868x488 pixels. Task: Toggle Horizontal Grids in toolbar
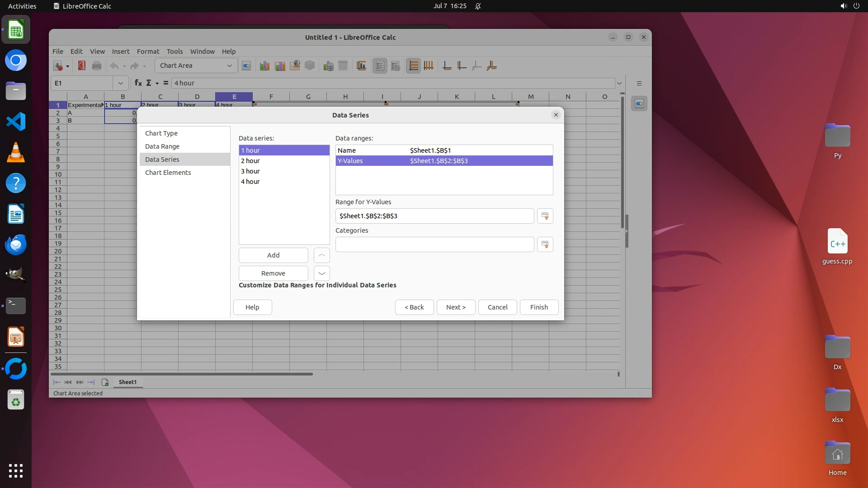coord(413,66)
